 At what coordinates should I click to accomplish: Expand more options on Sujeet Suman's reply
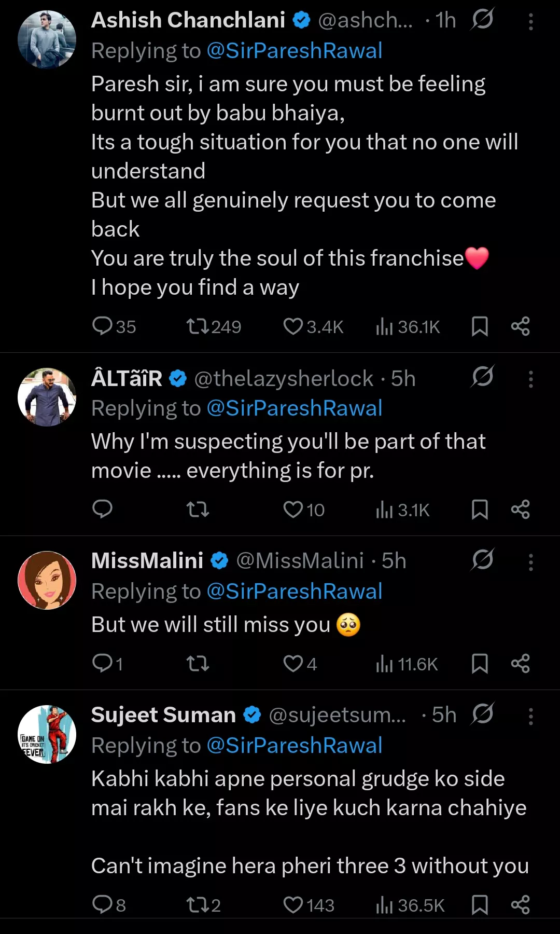(x=530, y=716)
